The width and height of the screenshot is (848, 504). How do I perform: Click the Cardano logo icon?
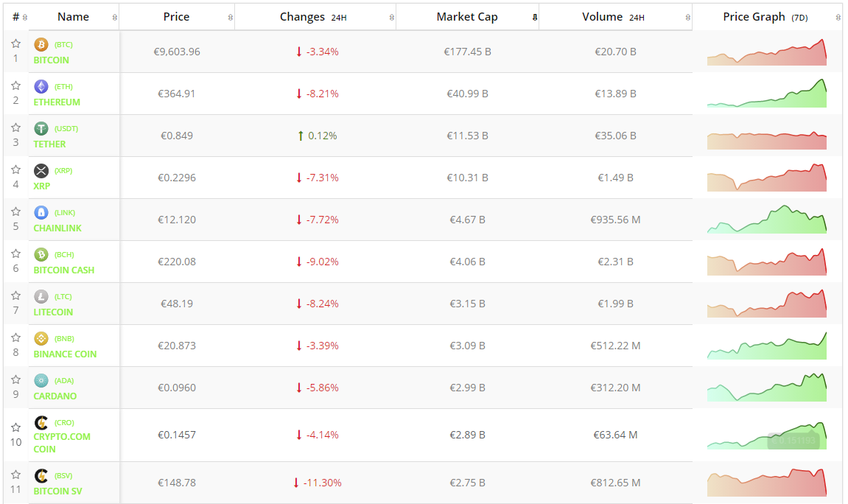[x=41, y=380]
